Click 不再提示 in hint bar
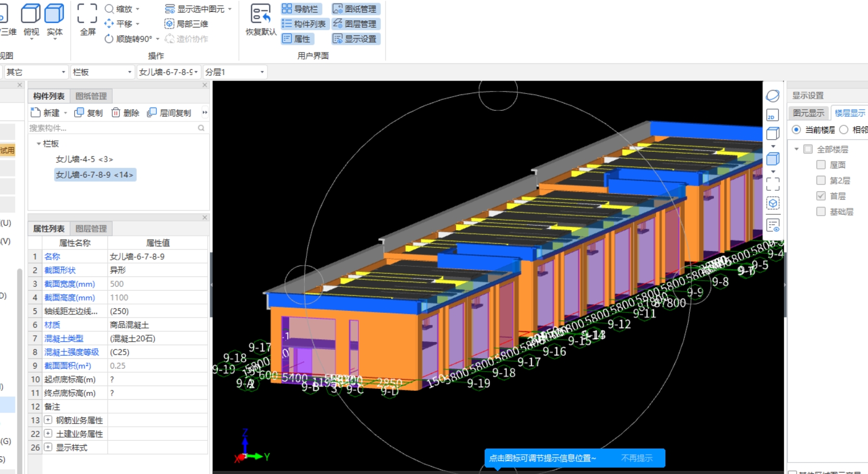 tap(636, 458)
